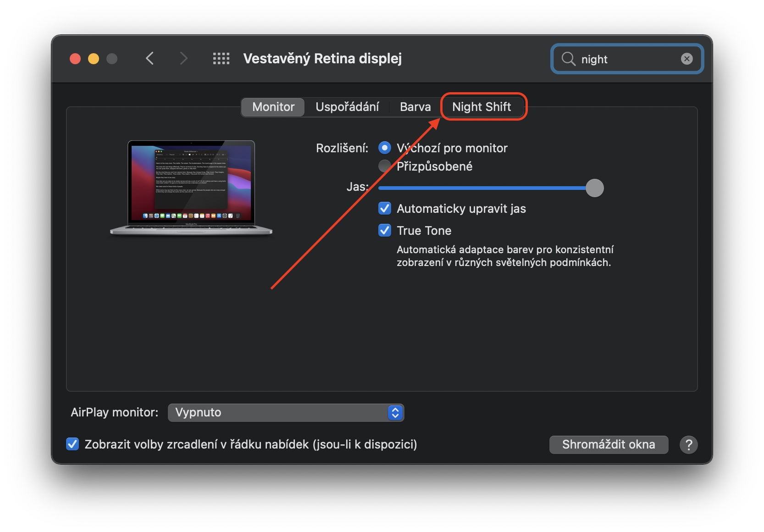
Task: Click the Rozlišení label
Action: 342,148
